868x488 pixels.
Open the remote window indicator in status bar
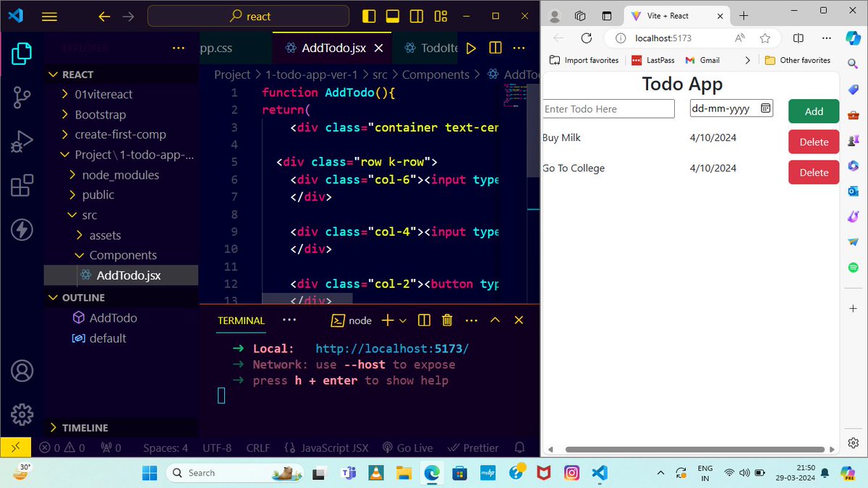click(16, 448)
